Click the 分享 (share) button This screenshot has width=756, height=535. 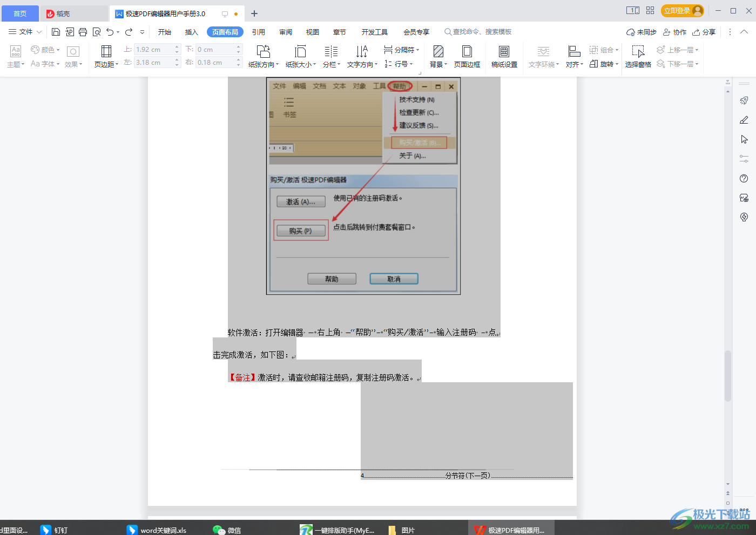[x=704, y=32]
